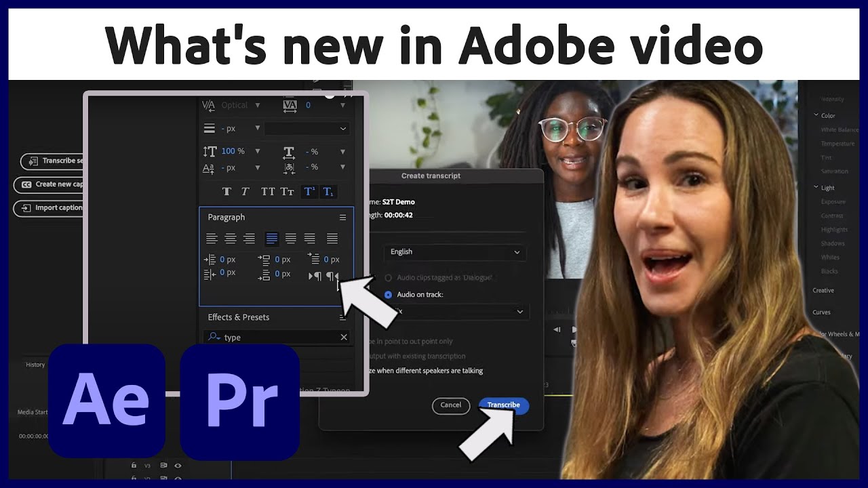The width and height of the screenshot is (868, 488).
Task: Choose Justify All paragraph alignment
Action: (332, 239)
